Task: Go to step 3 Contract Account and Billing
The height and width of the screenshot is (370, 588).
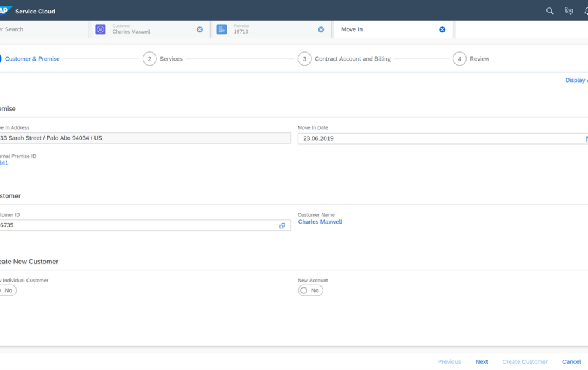Action: coord(344,59)
